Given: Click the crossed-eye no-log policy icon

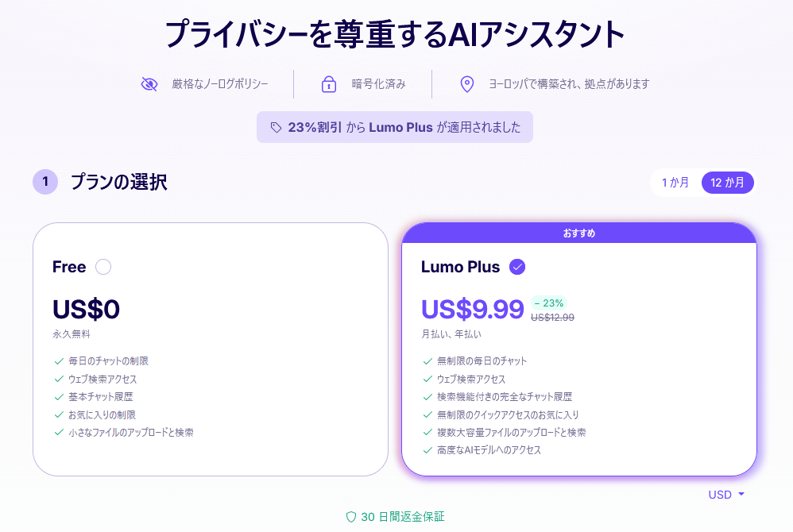Looking at the screenshot, I should point(149,84).
